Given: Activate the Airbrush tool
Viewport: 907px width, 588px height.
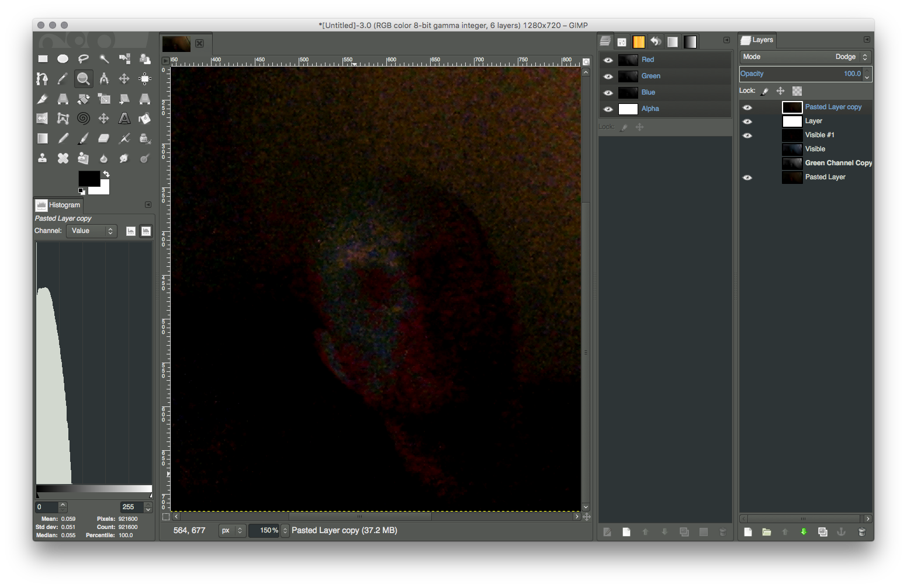Looking at the screenshot, I should pyautogui.click(x=124, y=138).
